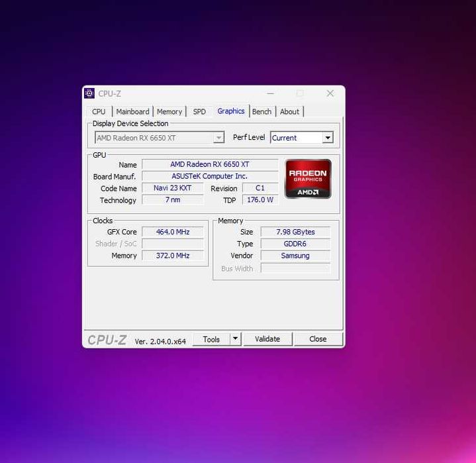Click the empty Shader / SoC field
Image resolution: width=476 pixels, height=463 pixels.
[x=173, y=244]
